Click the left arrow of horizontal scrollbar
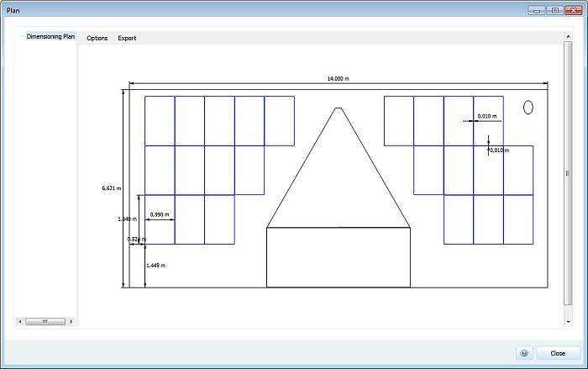Screen dimensions: 588x369 click(20, 321)
